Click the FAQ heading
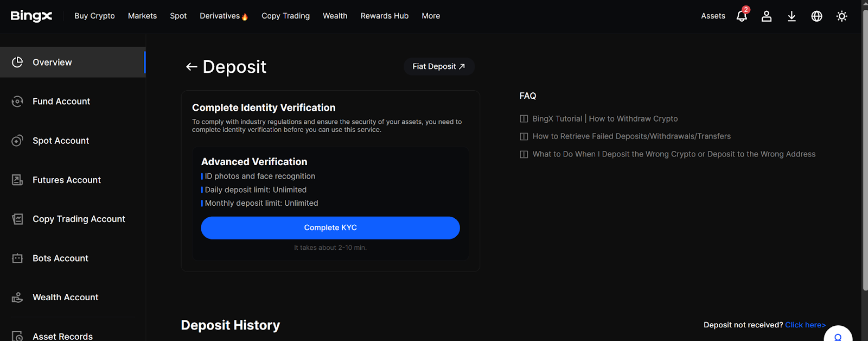This screenshot has height=341, width=868. [x=528, y=96]
